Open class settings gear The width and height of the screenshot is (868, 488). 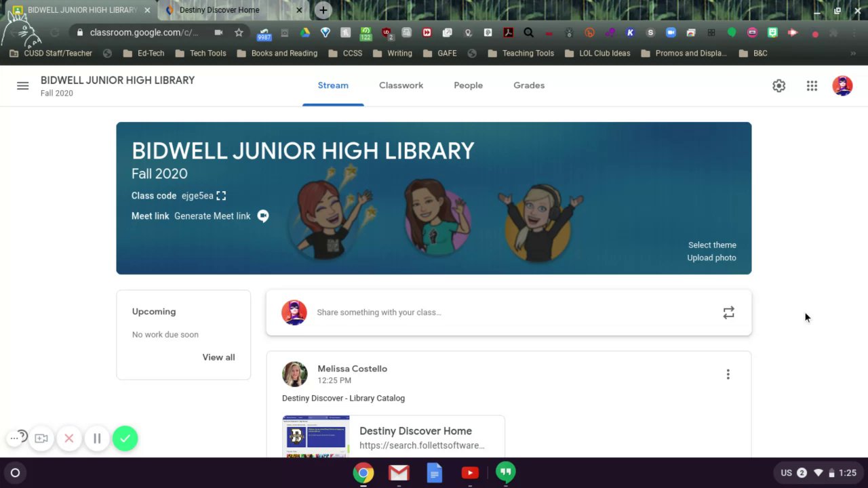[778, 85]
